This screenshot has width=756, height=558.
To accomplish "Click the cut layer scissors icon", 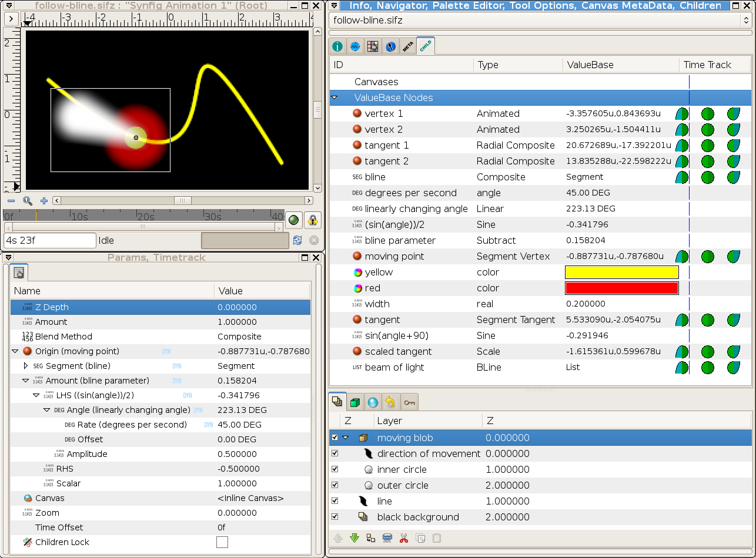I will pyautogui.click(x=404, y=537).
